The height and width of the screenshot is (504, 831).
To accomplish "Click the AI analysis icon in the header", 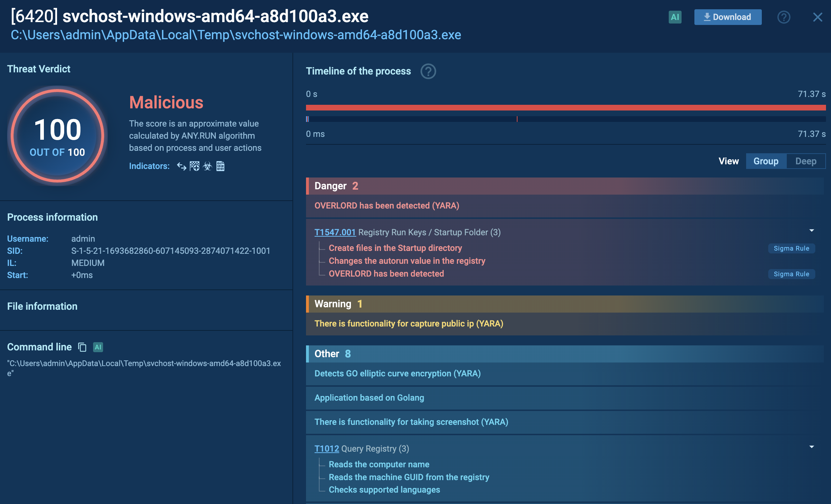I will pos(675,17).
